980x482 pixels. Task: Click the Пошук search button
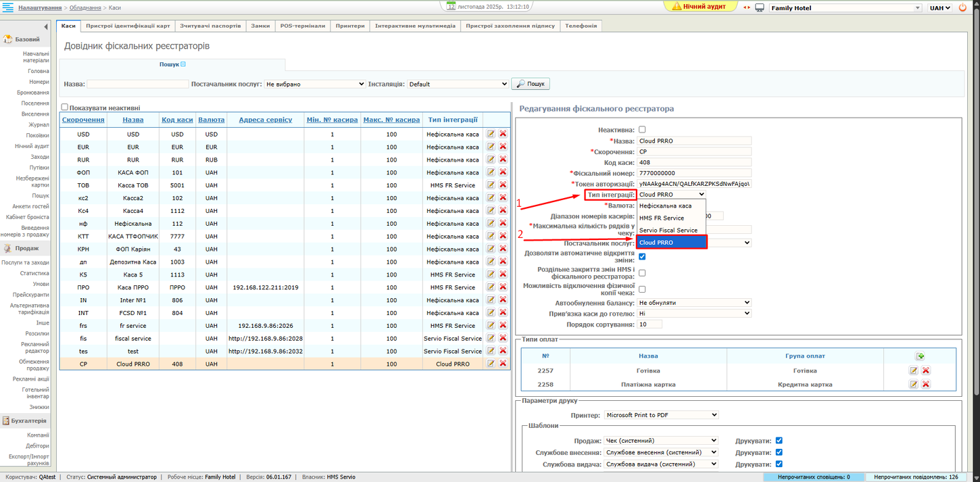(x=531, y=84)
